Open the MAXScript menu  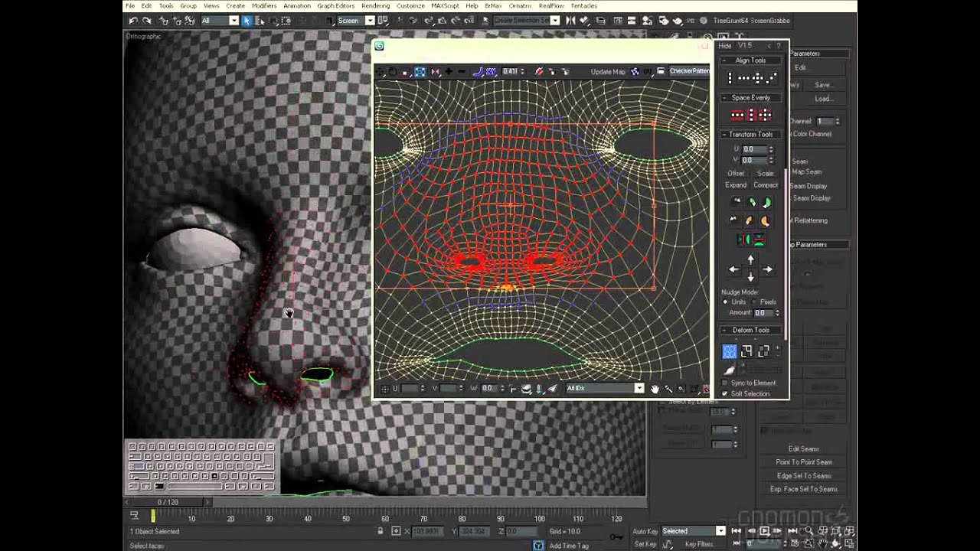click(x=445, y=5)
